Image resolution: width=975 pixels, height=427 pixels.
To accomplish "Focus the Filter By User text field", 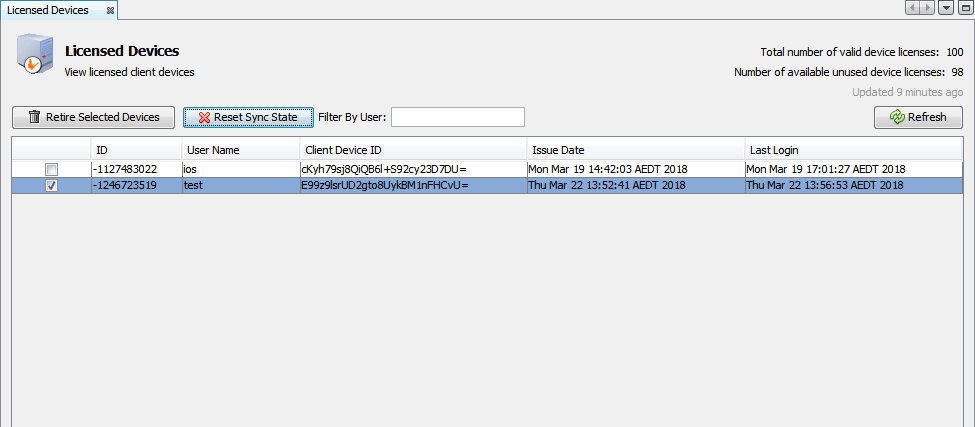I will (x=457, y=117).
